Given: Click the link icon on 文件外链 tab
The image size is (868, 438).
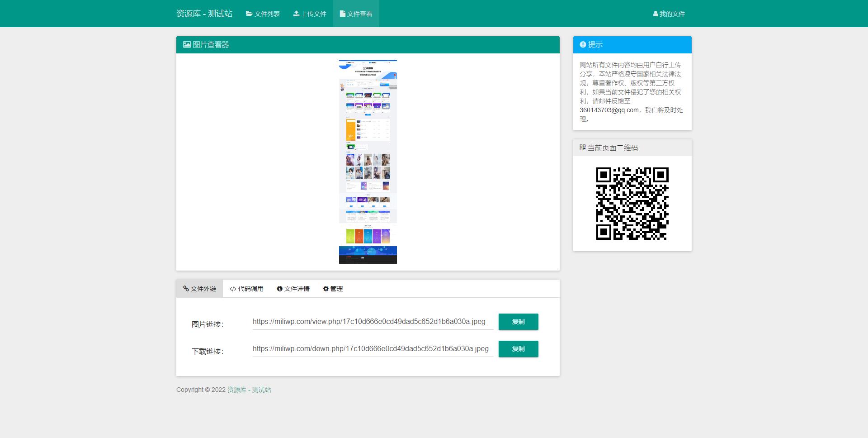Looking at the screenshot, I should coord(186,289).
